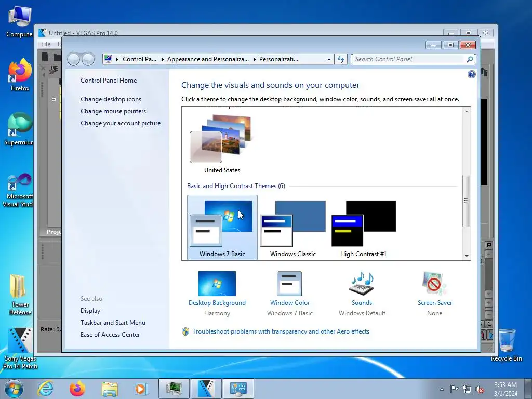Open the Recycle Bin
Viewport: 532px width, 399px height.
pos(507,345)
